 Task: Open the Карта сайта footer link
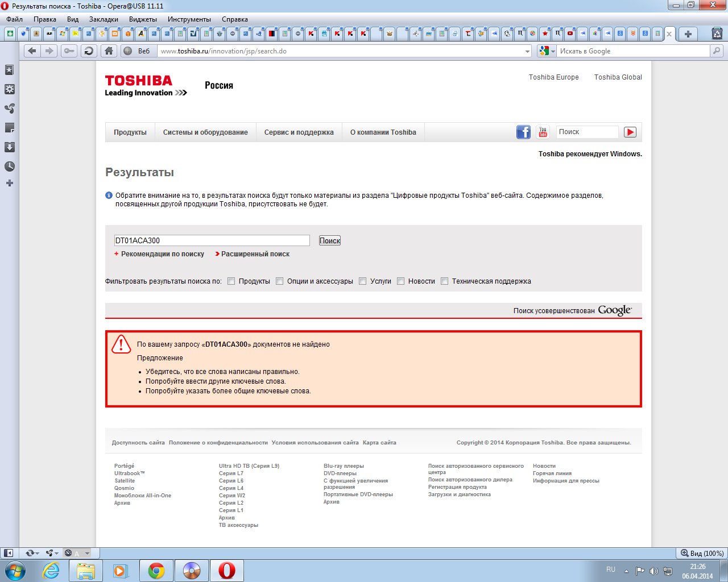379,442
